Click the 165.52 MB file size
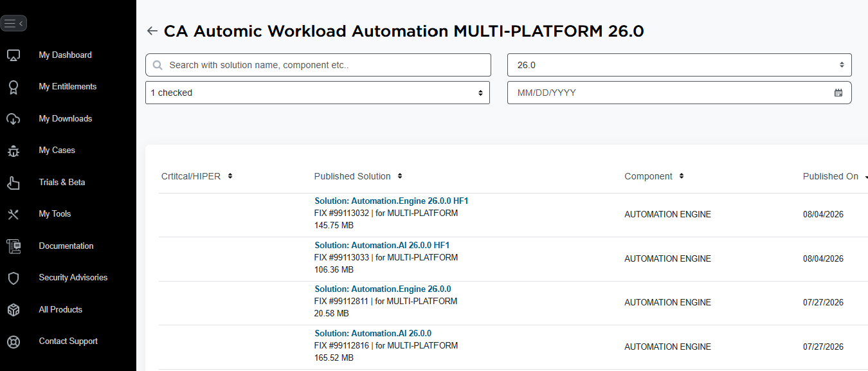The height and width of the screenshot is (371, 868). click(334, 358)
